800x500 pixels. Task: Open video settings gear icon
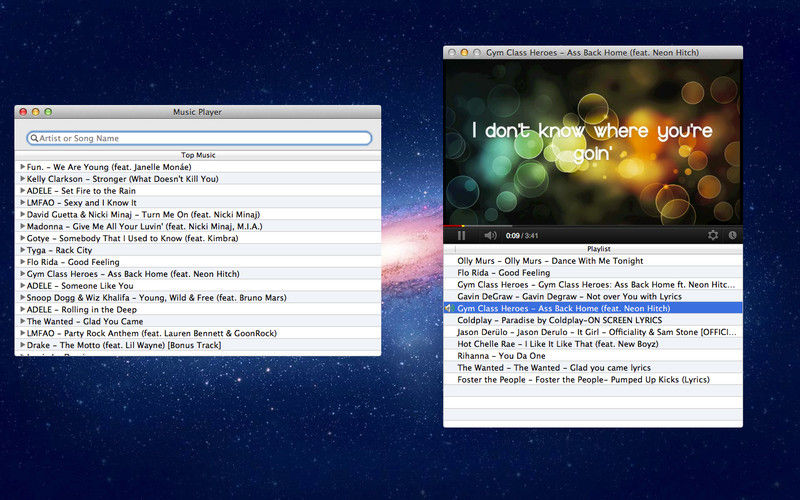coord(713,235)
